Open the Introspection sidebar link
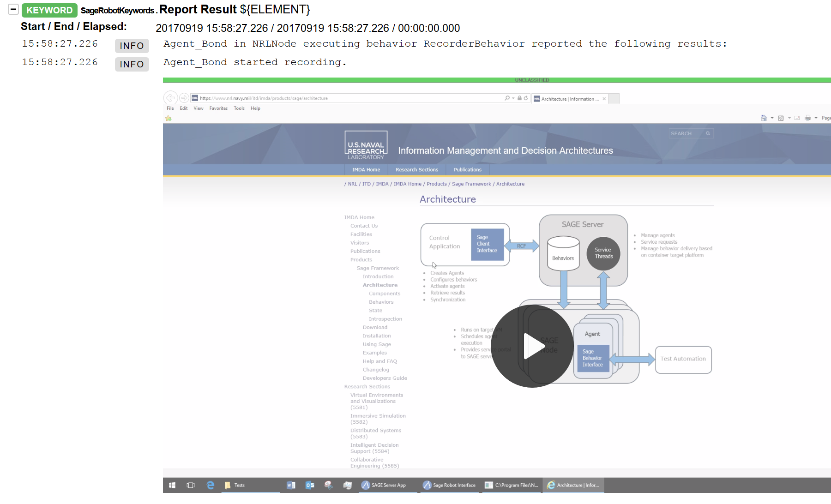This screenshot has width=831, height=504. (x=385, y=319)
